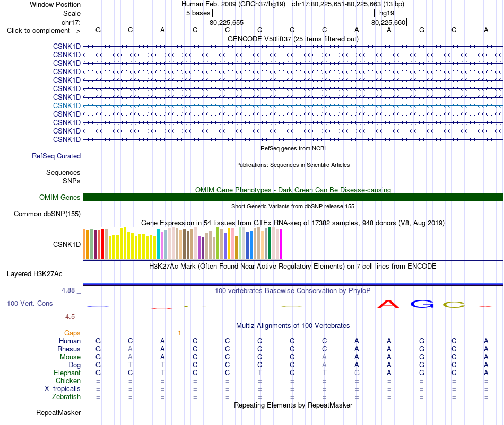
Task: Click the 4.88 PhyloP axis value
Action: [68, 290]
